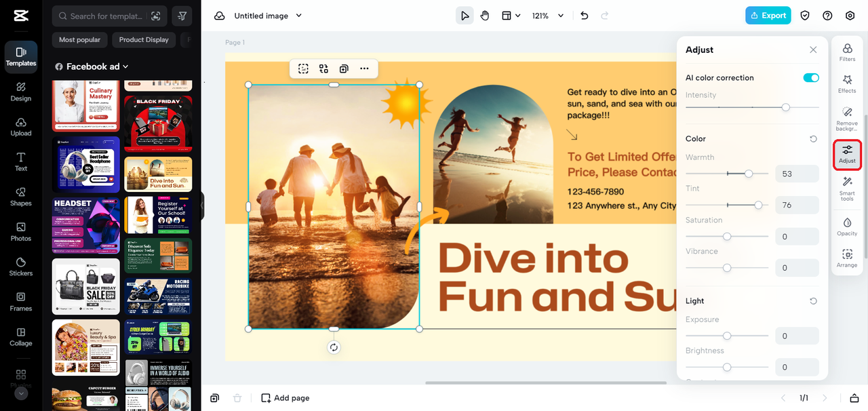Click the Saturation value input field
This screenshot has height=411, width=868.
click(x=797, y=237)
